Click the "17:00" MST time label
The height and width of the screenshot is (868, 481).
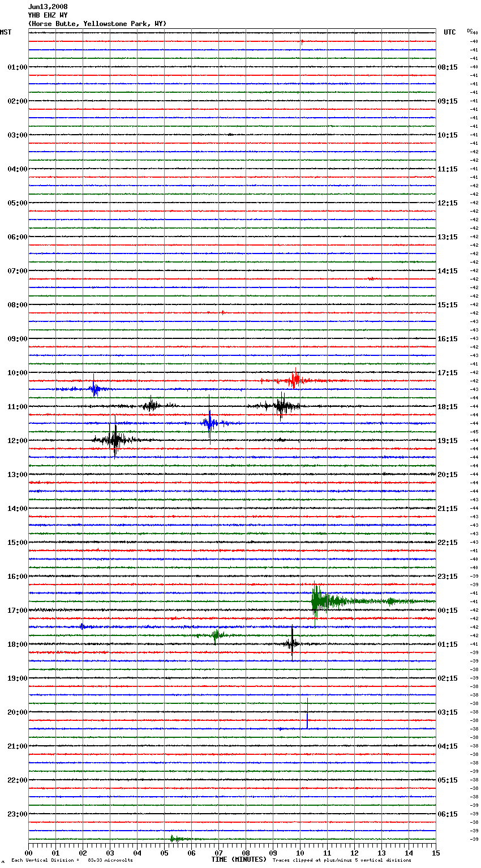tap(18, 611)
